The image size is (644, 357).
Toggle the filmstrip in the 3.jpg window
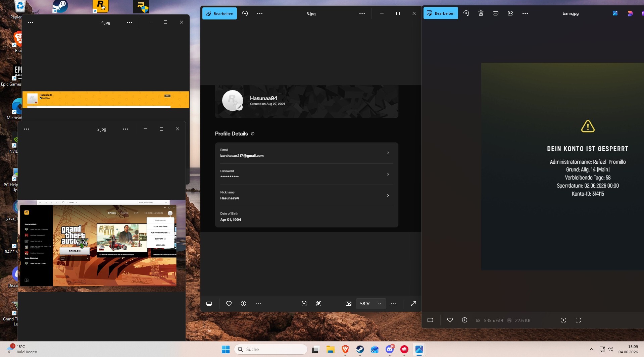point(209,304)
